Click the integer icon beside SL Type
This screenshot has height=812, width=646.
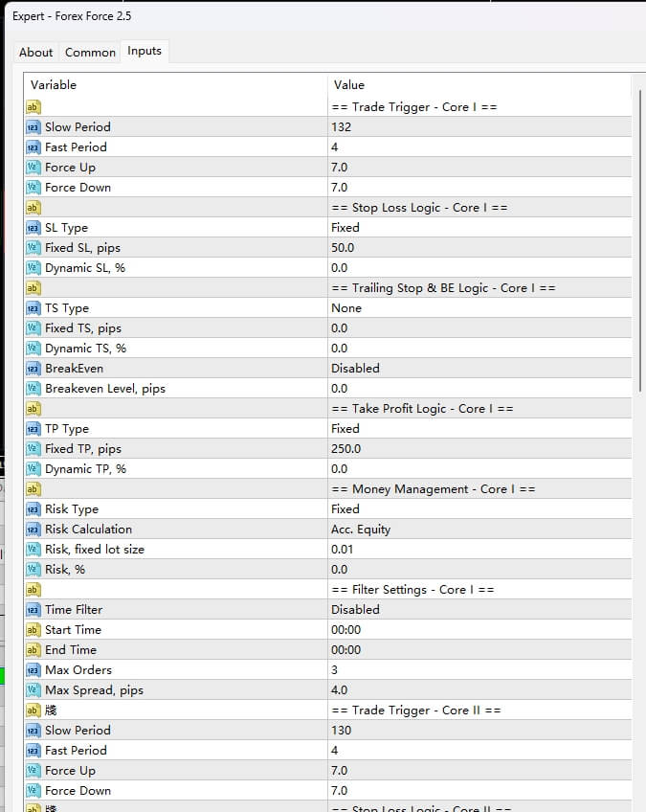pyautogui.click(x=33, y=228)
